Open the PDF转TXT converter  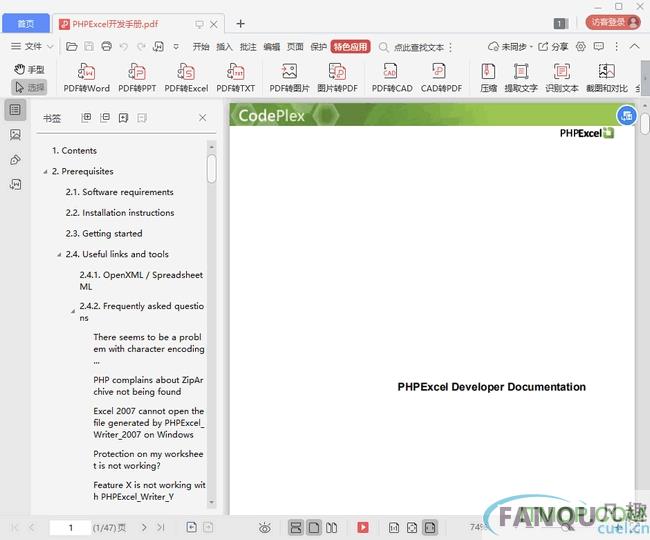click(x=235, y=77)
